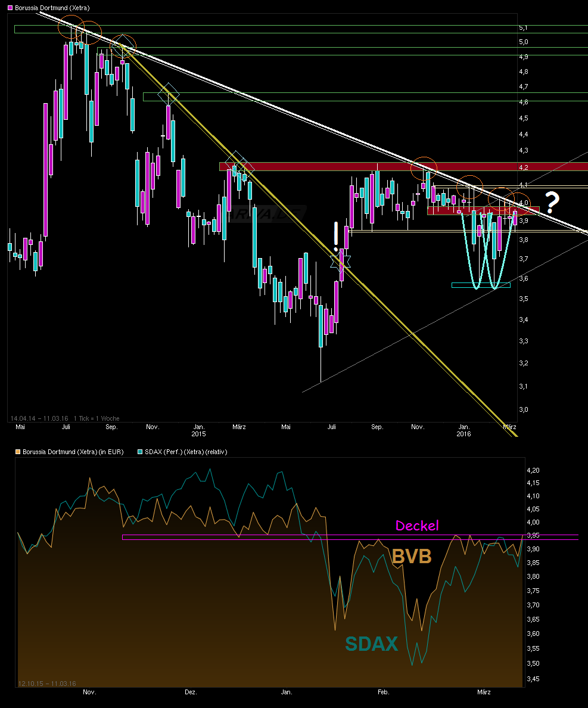588x708 pixels.
Task: Click the '1 Tick = 1 Woche' interval label
Action: pos(97,418)
